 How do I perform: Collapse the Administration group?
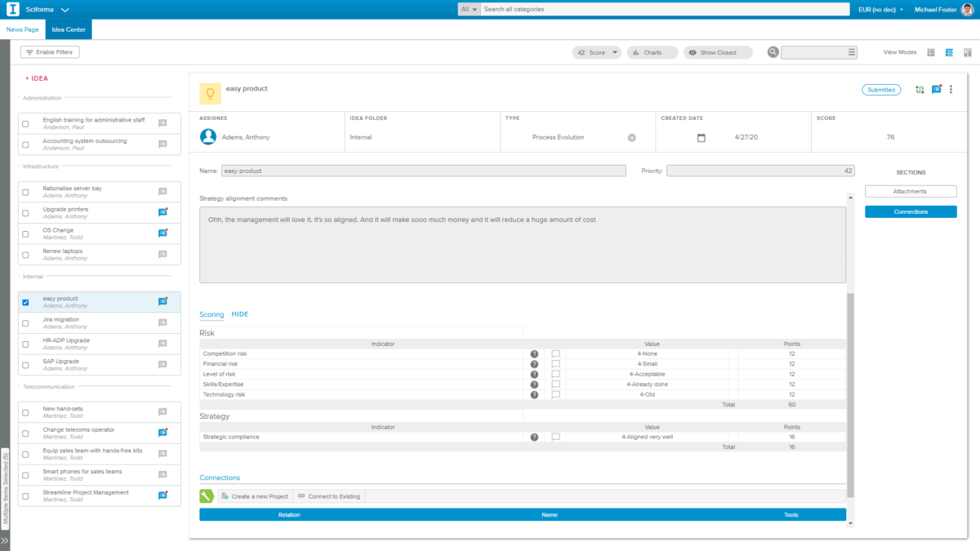pos(42,98)
